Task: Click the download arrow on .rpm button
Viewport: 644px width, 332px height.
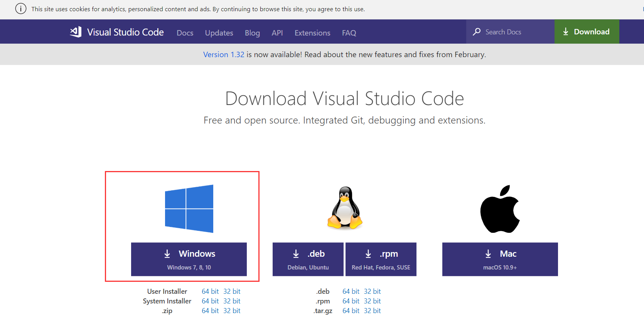Action: [x=368, y=254]
